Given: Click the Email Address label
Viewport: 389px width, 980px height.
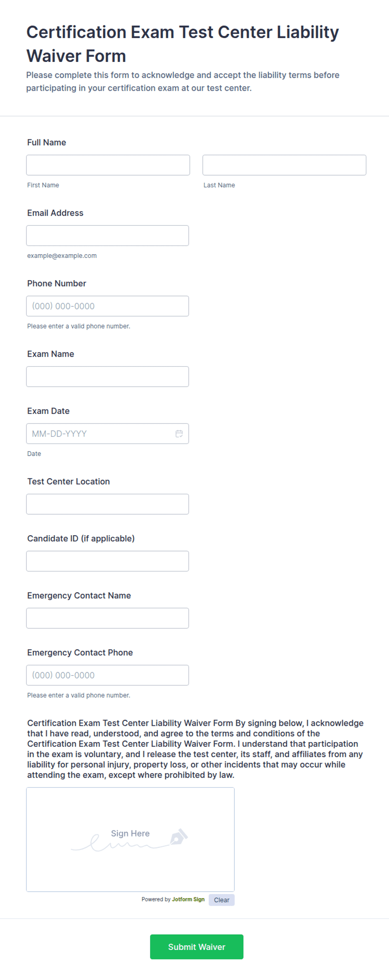Looking at the screenshot, I should [55, 213].
